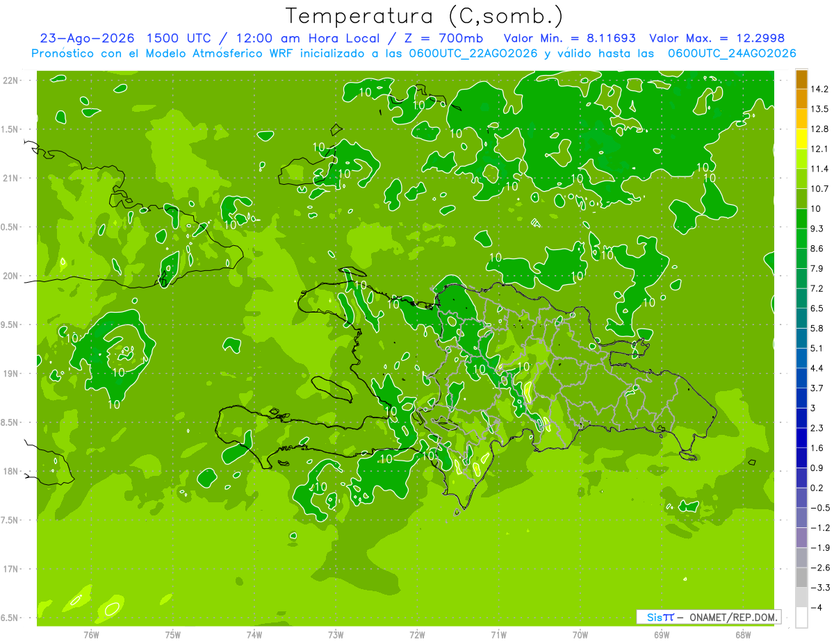The height and width of the screenshot is (644, 834).
Task: Click the '70W' longitude label
Action: pyautogui.click(x=580, y=635)
